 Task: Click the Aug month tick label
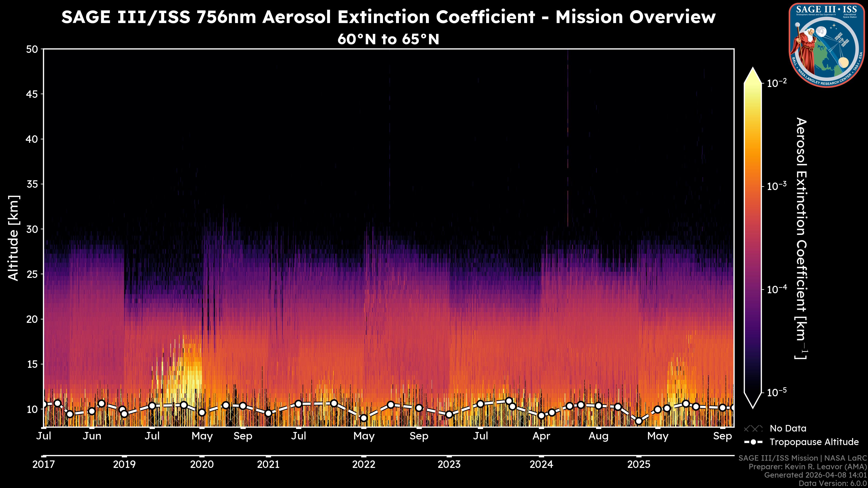point(598,436)
